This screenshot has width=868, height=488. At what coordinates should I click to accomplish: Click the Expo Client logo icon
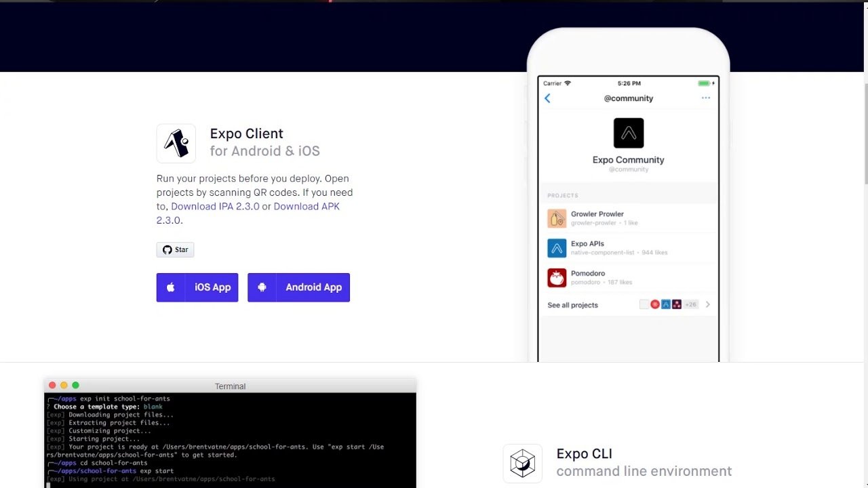176,143
